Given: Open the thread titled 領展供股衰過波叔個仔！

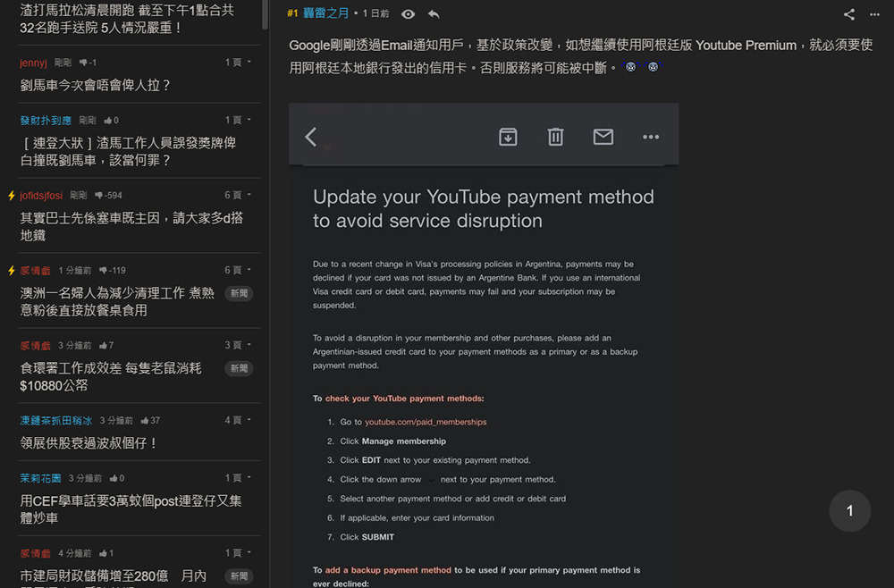Looking at the screenshot, I should pos(89,442).
